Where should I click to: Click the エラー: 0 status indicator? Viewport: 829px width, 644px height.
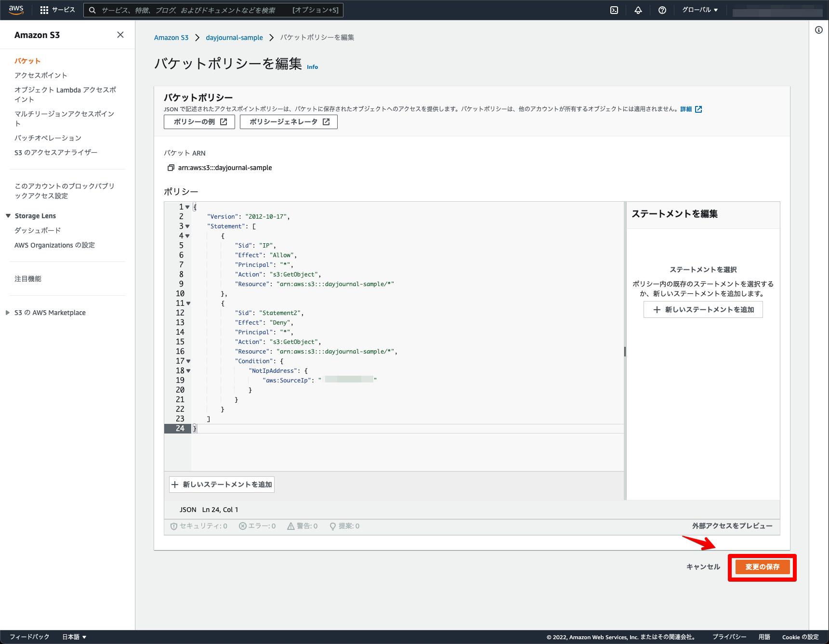[x=257, y=526]
